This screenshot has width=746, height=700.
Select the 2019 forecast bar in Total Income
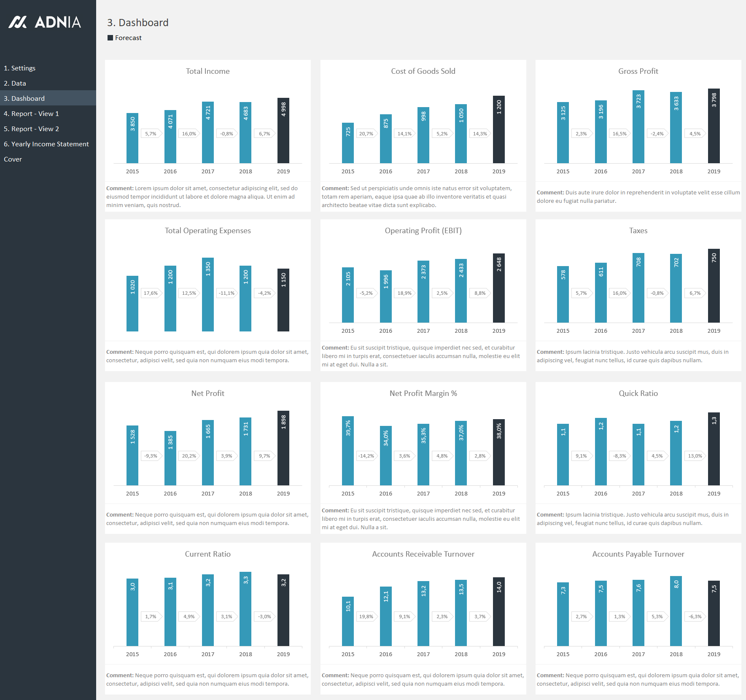coord(283,131)
